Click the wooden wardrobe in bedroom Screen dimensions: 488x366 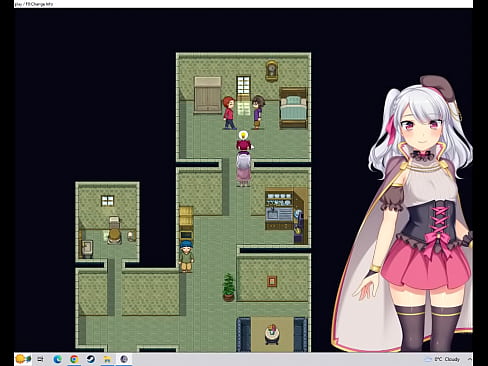tap(208, 95)
